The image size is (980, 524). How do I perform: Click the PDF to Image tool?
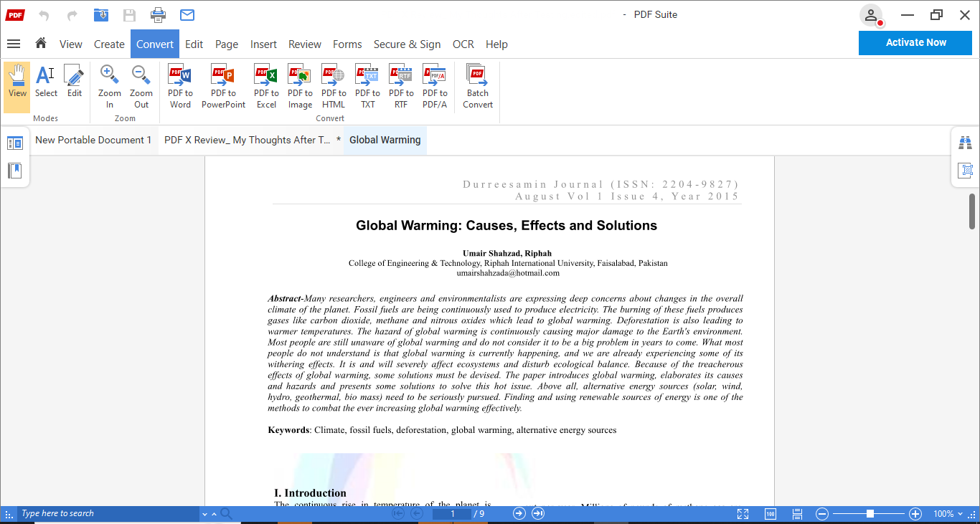pos(299,85)
